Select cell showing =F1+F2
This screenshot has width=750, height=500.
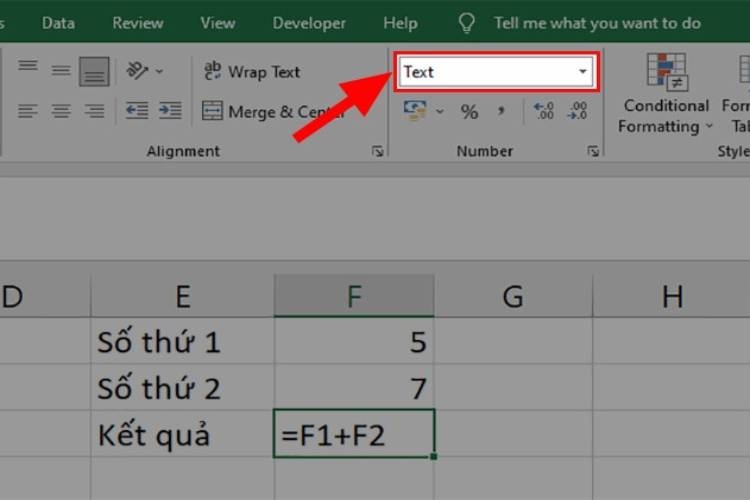tap(354, 433)
